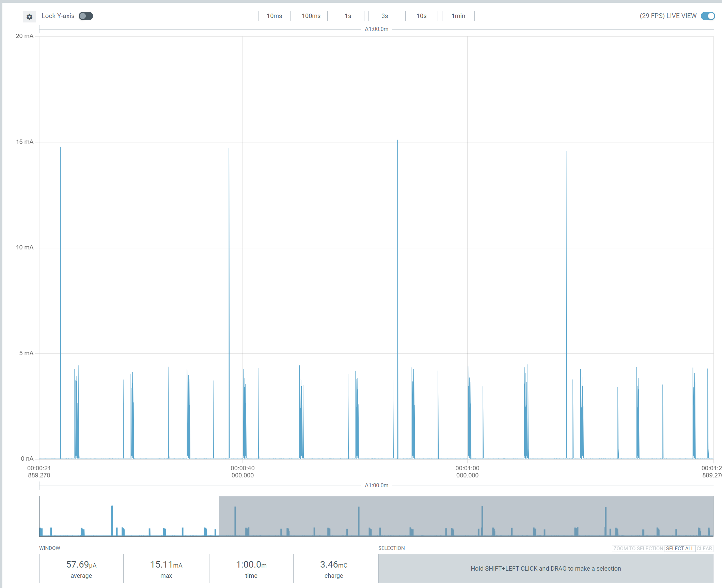
Task: Click ZOOM TO SELECTION button
Action: click(638, 549)
